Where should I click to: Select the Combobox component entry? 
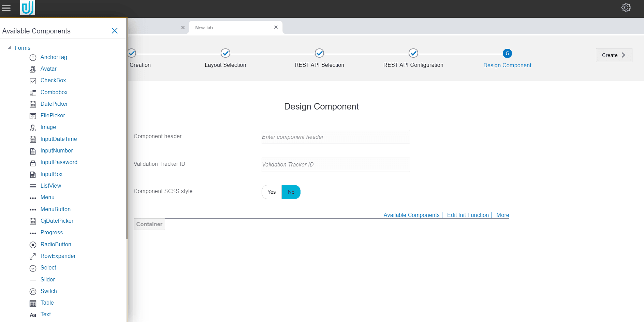[x=54, y=92]
